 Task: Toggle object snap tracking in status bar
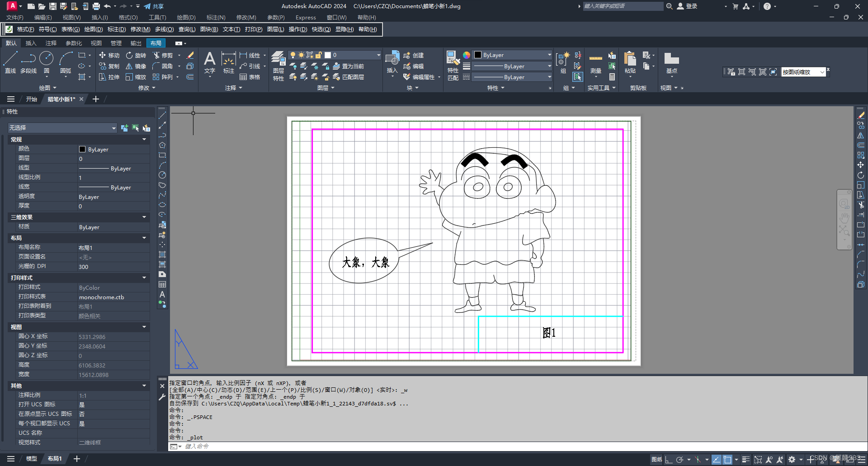(717, 459)
